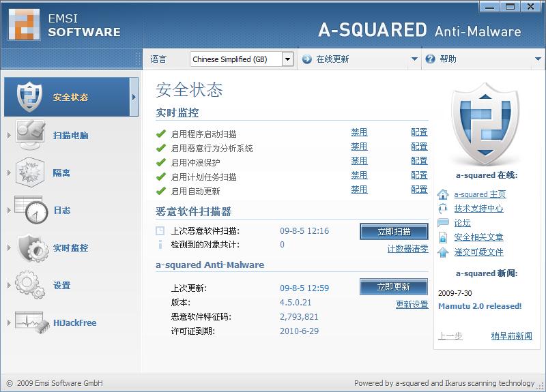
Task: Click the 立即扫描 button
Action: tap(394, 232)
